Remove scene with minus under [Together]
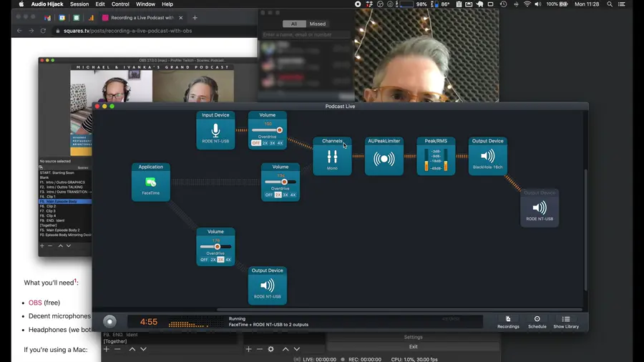Viewport: 644px width, 362px height. coord(117,349)
